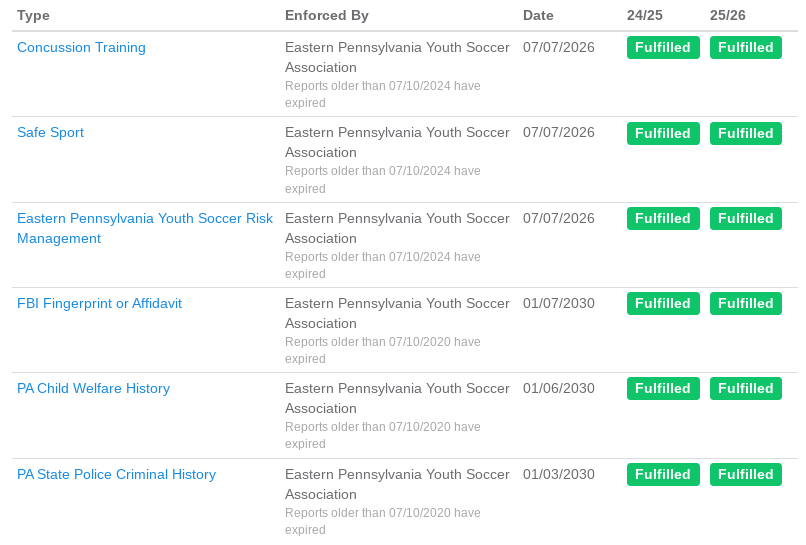Click the Date column header

[x=538, y=15]
